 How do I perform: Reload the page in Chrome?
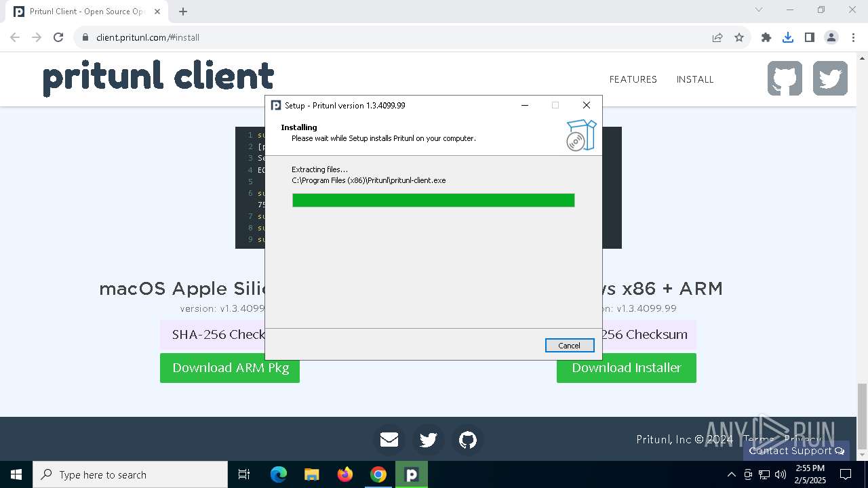58,38
